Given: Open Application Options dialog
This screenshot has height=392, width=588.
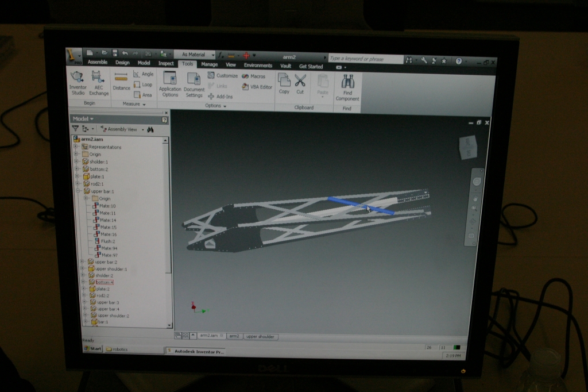Looking at the screenshot, I should pos(170,84).
